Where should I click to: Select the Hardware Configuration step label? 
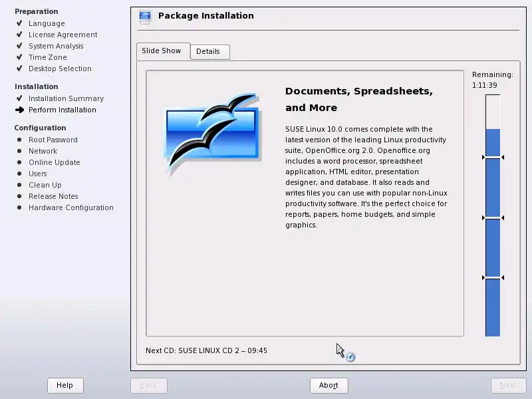[x=71, y=207]
